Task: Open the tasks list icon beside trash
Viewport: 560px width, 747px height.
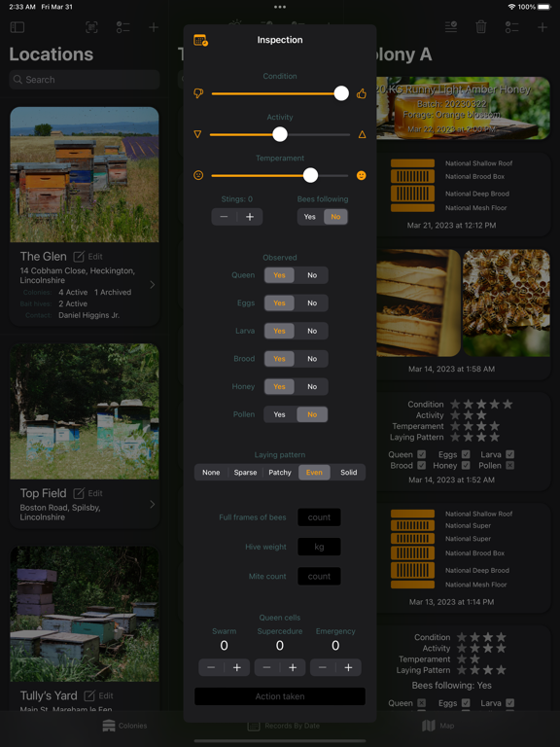Action: [x=451, y=26]
